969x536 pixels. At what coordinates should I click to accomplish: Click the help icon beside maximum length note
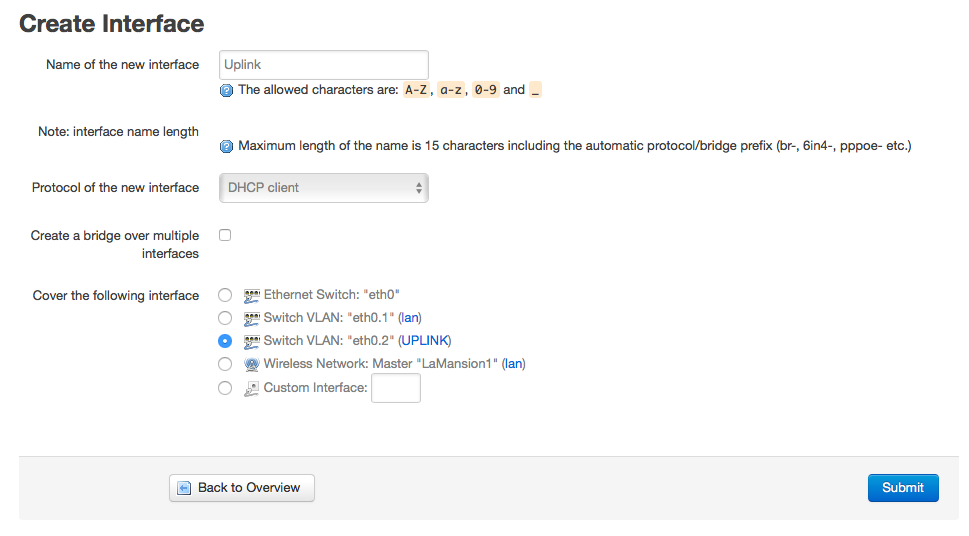(226, 147)
